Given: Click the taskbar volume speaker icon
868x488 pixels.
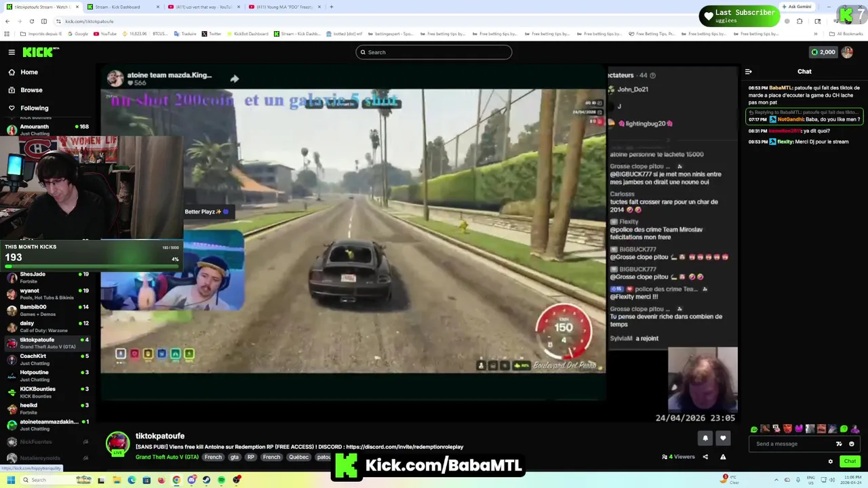Looking at the screenshot, I should coord(833,480).
